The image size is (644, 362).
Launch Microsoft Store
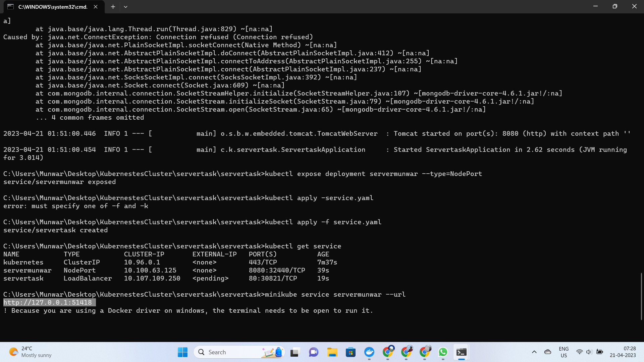(351, 352)
